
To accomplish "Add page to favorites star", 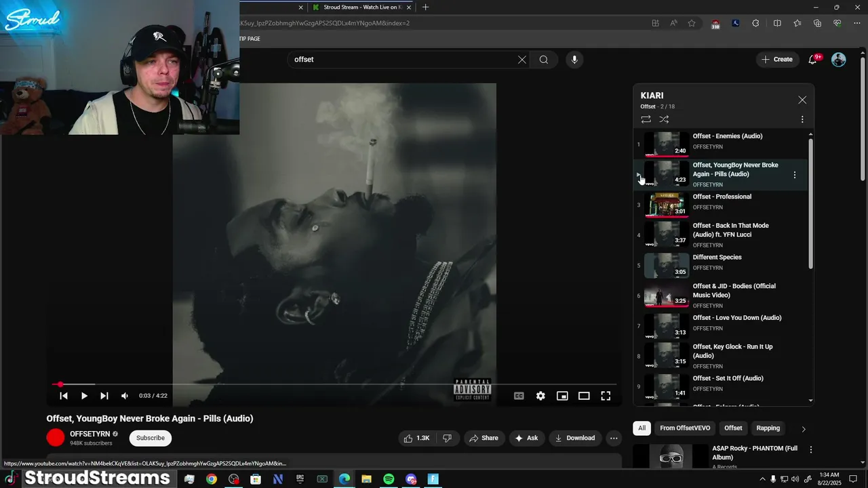I will tap(692, 23).
